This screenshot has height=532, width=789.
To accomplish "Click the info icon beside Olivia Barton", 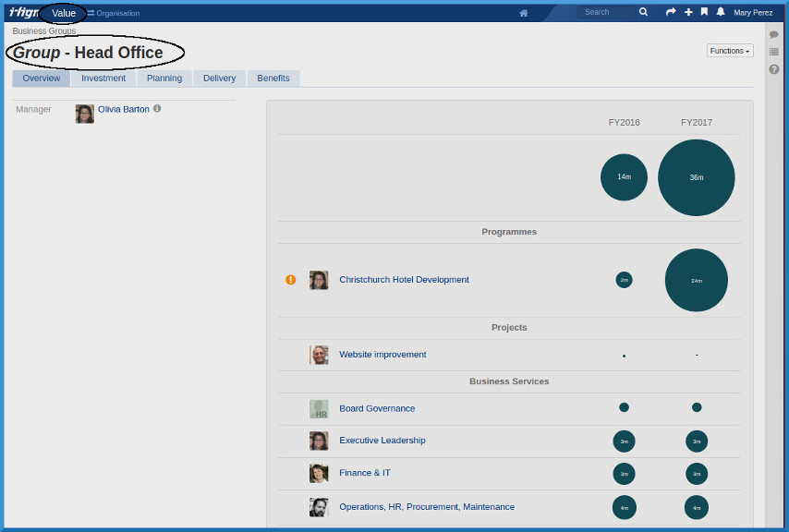I will coord(157,109).
